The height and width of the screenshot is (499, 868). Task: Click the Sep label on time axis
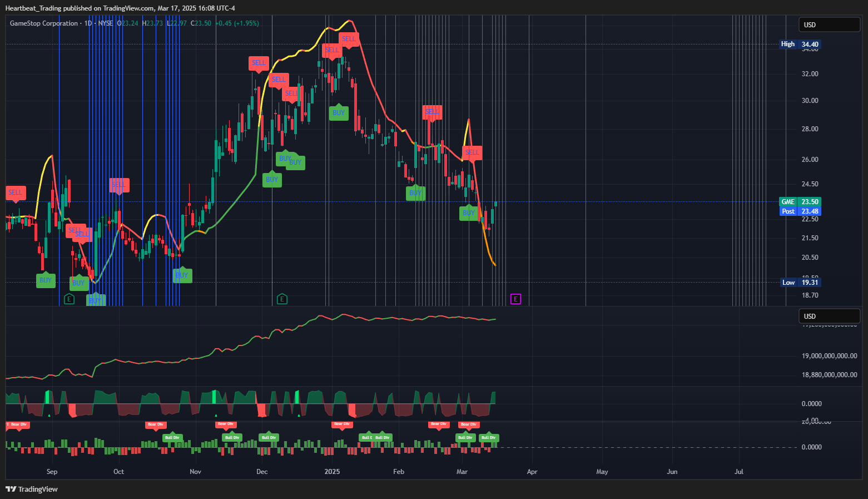coord(52,472)
